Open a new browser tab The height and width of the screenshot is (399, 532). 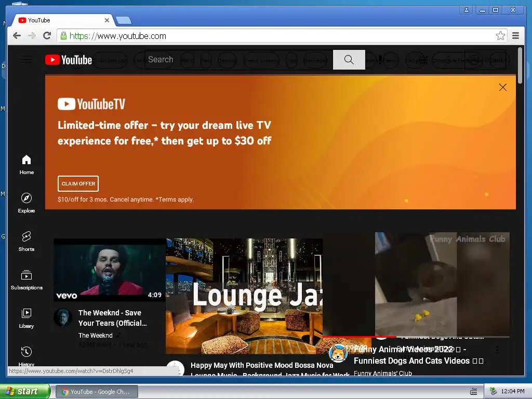pyautogui.click(x=124, y=21)
